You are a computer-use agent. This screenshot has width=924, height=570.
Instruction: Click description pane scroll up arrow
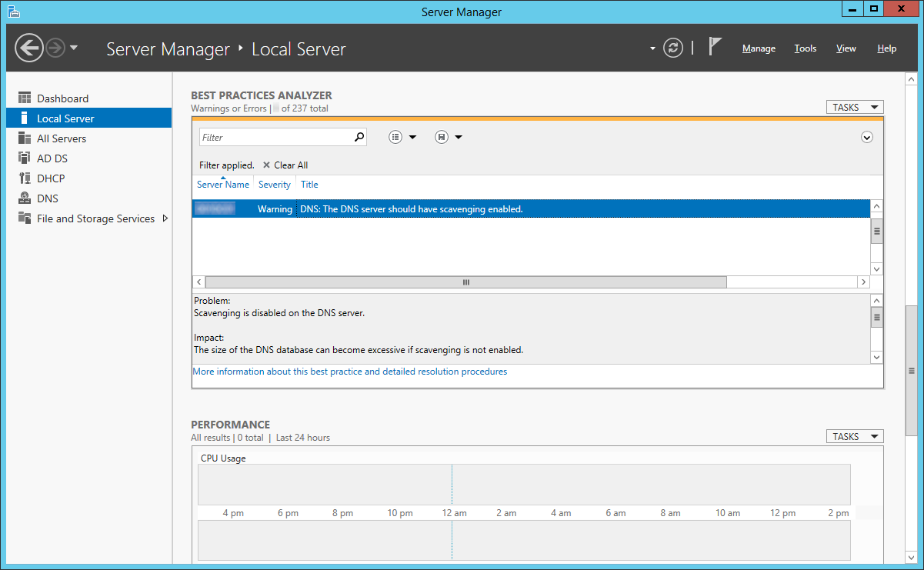(877, 301)
